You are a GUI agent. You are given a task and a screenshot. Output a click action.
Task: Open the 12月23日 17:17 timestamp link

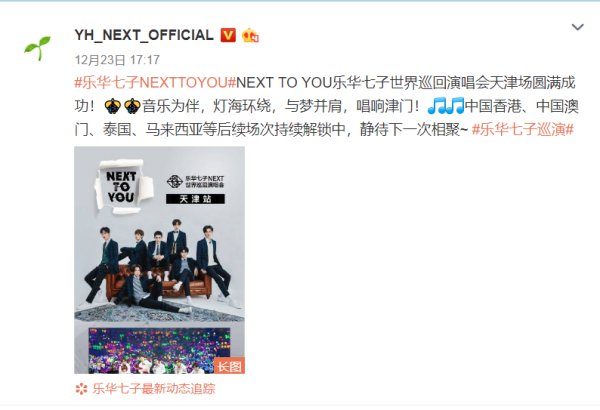point(117,60)
